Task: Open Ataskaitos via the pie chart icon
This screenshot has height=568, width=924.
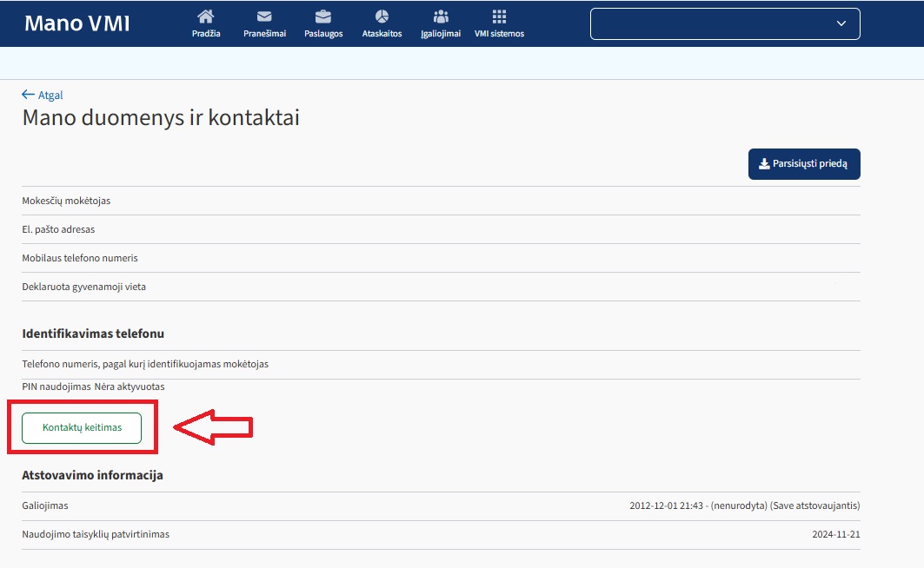Action: coord(382,17)
